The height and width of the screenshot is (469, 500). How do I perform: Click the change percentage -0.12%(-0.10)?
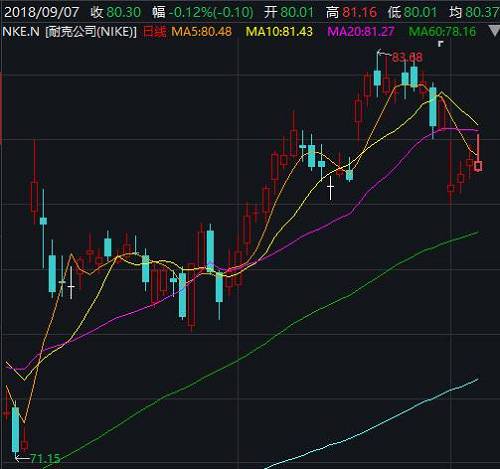pyautogui.click(x=211, y=13)
